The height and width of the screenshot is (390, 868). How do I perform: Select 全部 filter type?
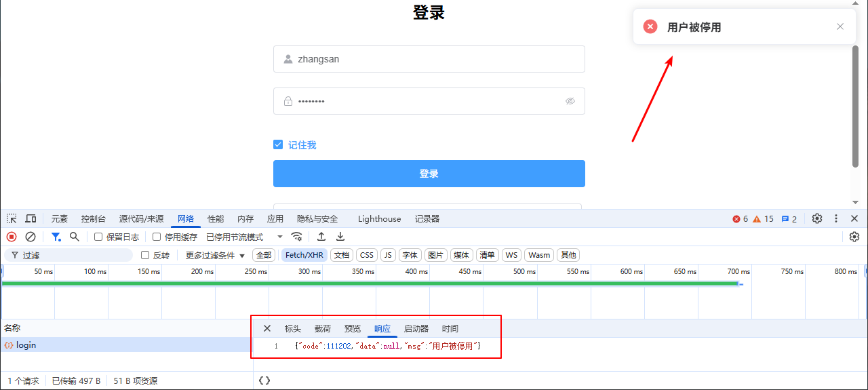coord(264,255)
